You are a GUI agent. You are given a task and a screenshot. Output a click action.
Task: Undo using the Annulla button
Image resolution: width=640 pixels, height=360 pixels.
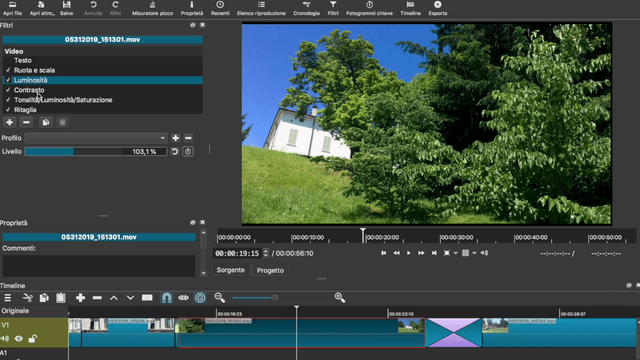(x=93, y=8)
